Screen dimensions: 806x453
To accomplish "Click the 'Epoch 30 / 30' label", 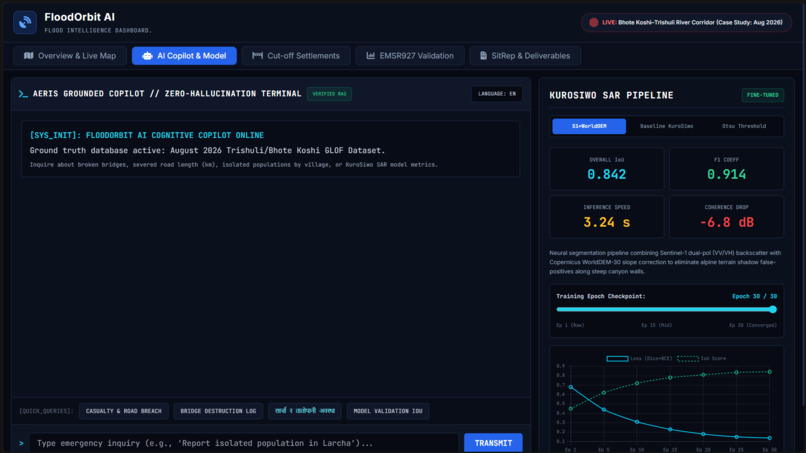I will [754, 296].
